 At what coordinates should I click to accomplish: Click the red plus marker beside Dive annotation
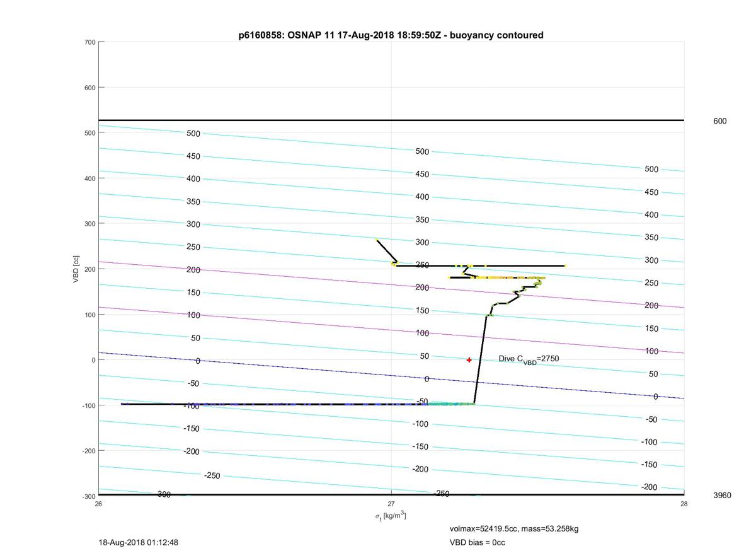tap(469, 360)
